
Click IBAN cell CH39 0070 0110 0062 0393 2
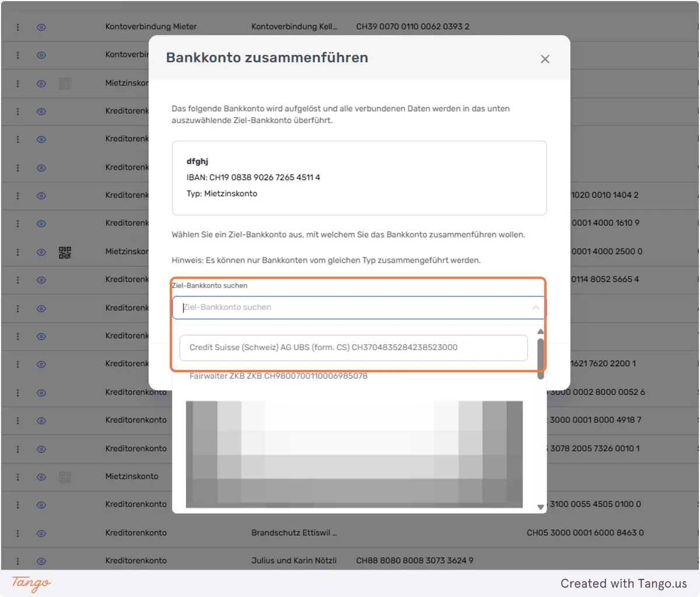(x=412, y=27)
